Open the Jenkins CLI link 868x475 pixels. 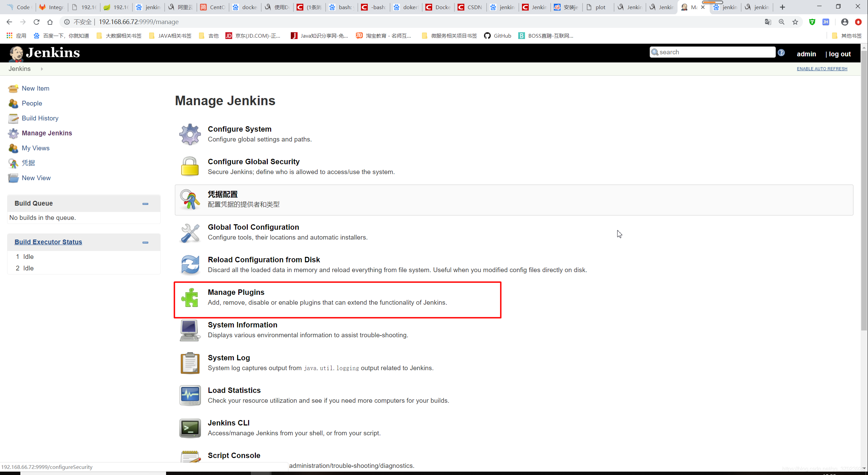[x=228, y=423]
